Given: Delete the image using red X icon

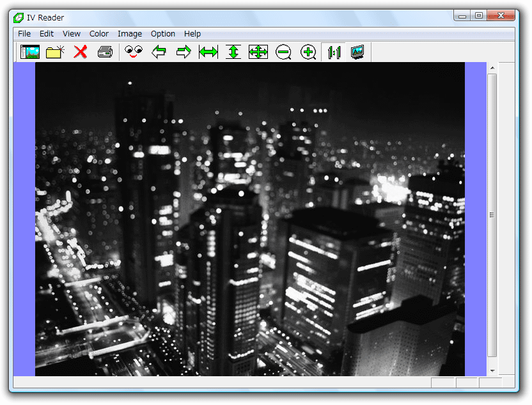Looking at the screenshot, I should click(80, 52).
